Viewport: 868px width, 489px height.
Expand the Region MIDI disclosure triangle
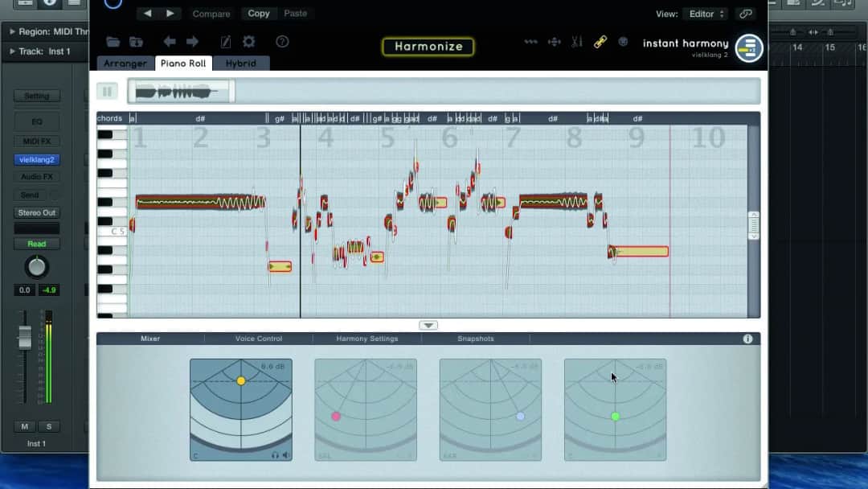[x=13, y=31]
